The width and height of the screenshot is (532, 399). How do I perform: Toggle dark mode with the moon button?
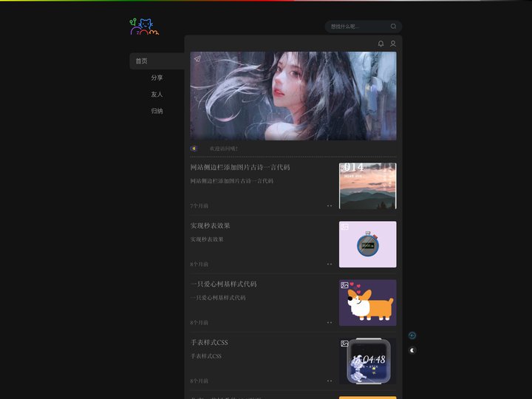tap(412, 350)
